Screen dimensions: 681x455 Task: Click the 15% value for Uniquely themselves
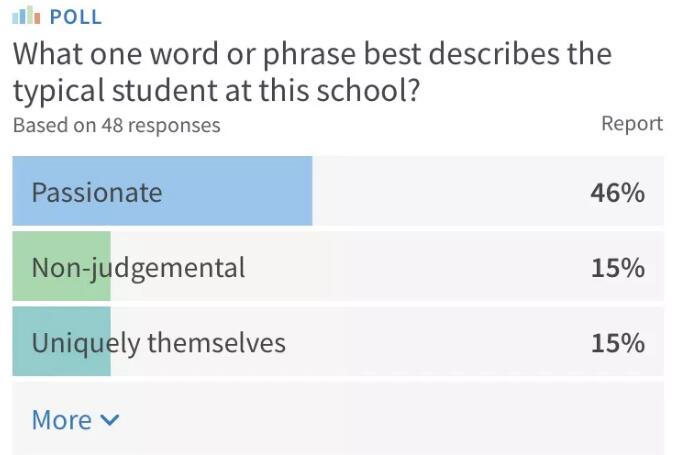(617, 343)
